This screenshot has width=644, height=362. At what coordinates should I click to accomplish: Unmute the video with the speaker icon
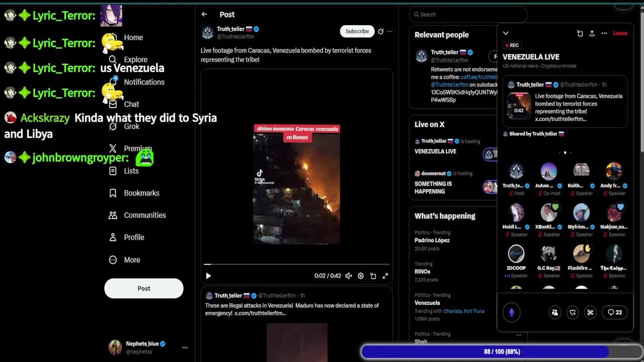[x=349, y=276]
